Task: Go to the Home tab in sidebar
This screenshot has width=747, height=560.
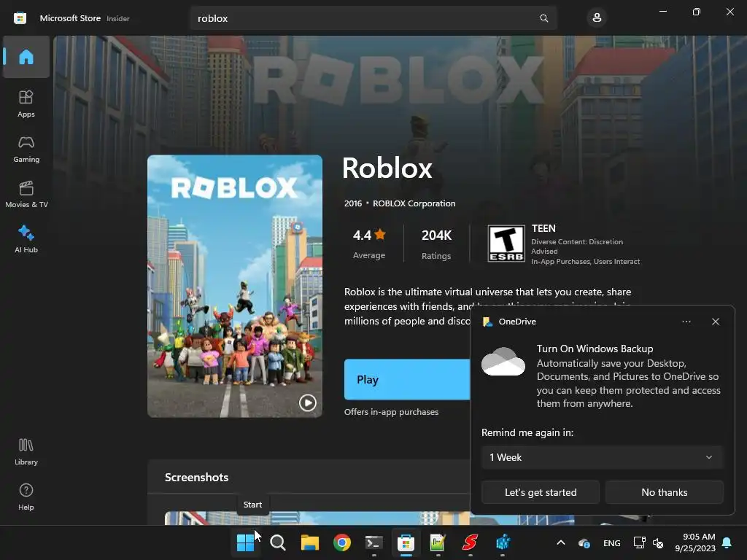Action: click(x=26, y=57)
